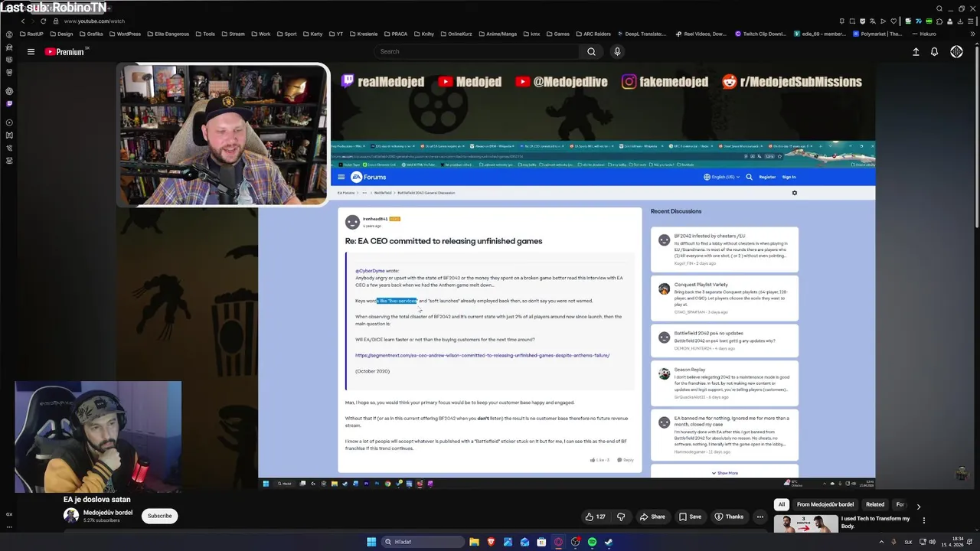
Task: Open the Games bookmark folder
Action: [557, 34]
